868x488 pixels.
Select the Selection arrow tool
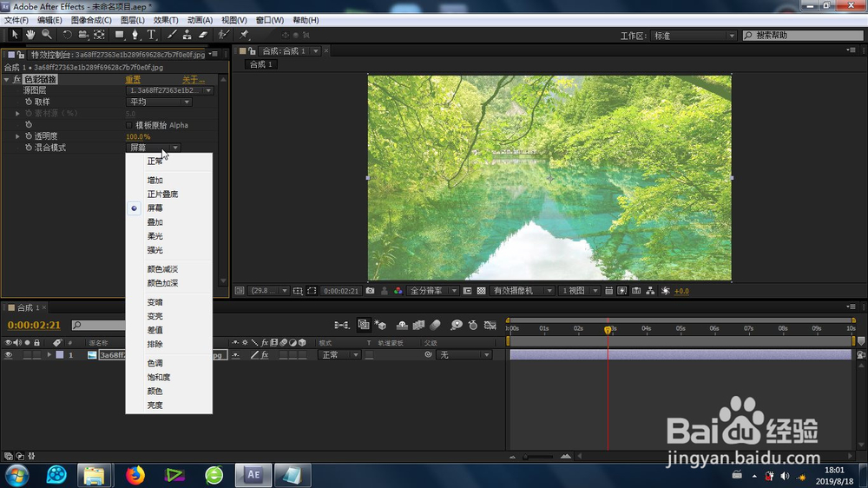[15, 35]
